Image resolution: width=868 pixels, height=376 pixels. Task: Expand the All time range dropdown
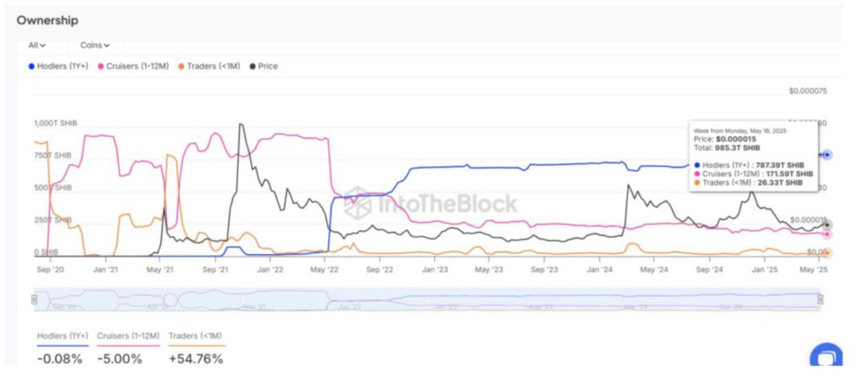(36, 45)
